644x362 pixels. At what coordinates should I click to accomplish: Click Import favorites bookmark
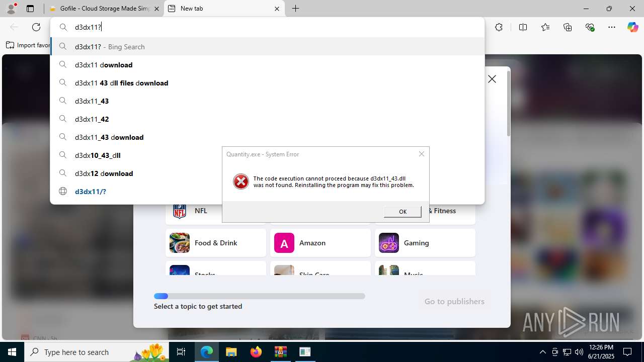28,45
